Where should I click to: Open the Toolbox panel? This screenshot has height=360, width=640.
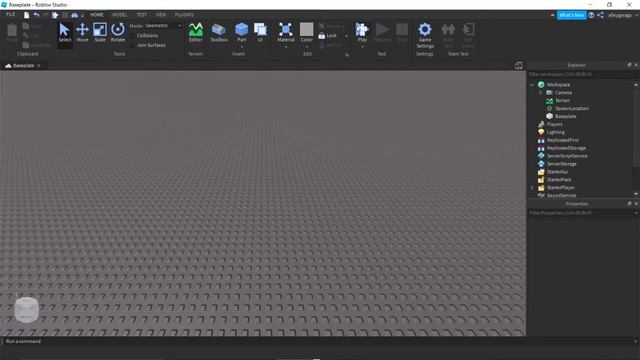(219, 33)
